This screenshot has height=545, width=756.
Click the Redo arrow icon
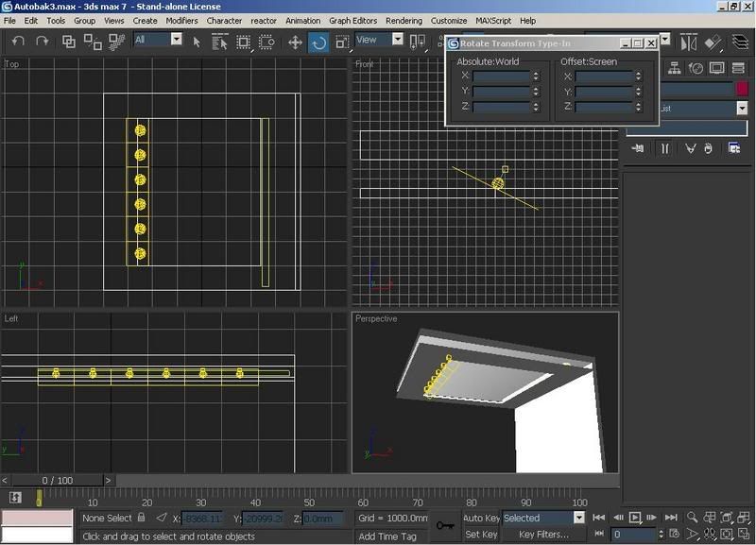click(x=43, y=41)
